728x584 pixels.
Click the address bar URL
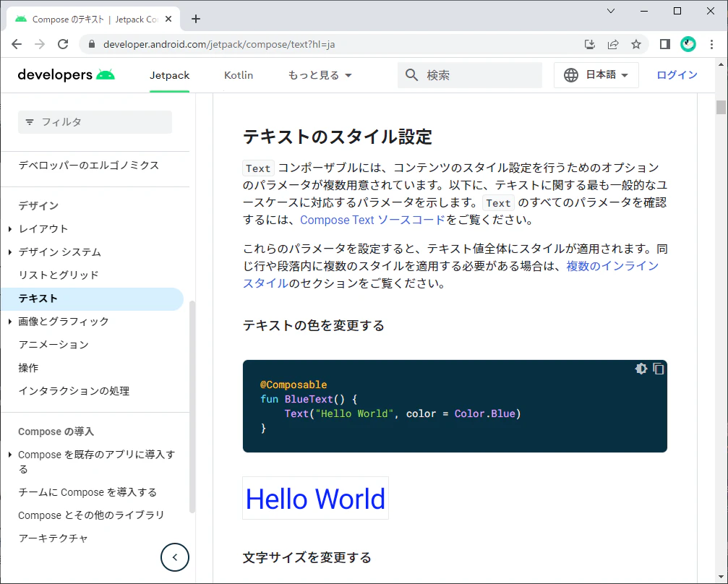coord(218,44)
